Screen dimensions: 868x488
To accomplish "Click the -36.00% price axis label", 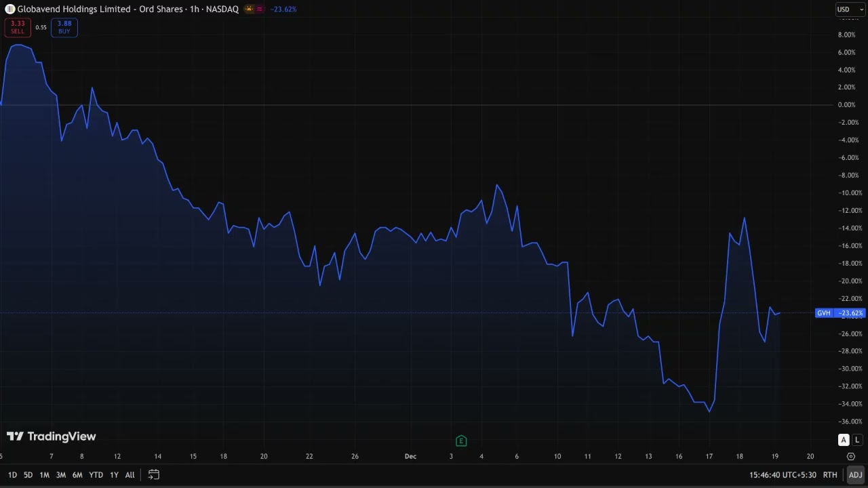I will click(x=849, y=422).
